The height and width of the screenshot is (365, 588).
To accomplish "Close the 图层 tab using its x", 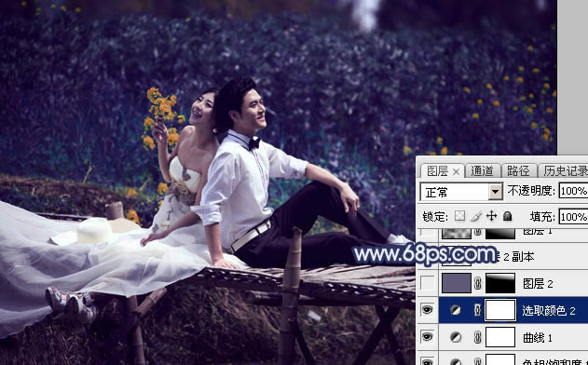I will tap(456, 172).
